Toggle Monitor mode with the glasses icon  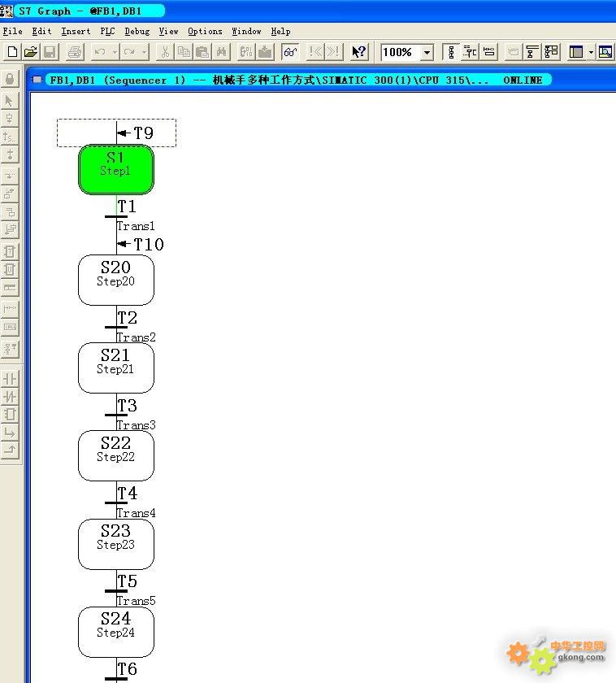290,52
